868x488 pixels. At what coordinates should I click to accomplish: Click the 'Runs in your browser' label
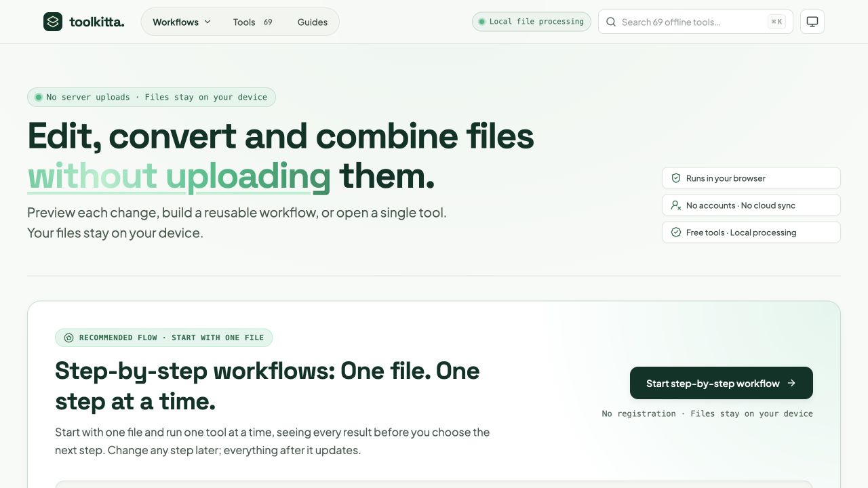point(726,178)
